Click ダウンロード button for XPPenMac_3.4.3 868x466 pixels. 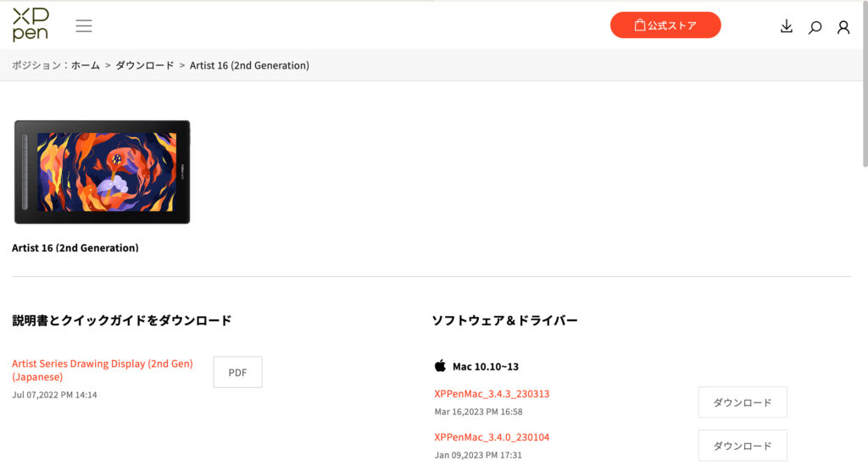743,402
